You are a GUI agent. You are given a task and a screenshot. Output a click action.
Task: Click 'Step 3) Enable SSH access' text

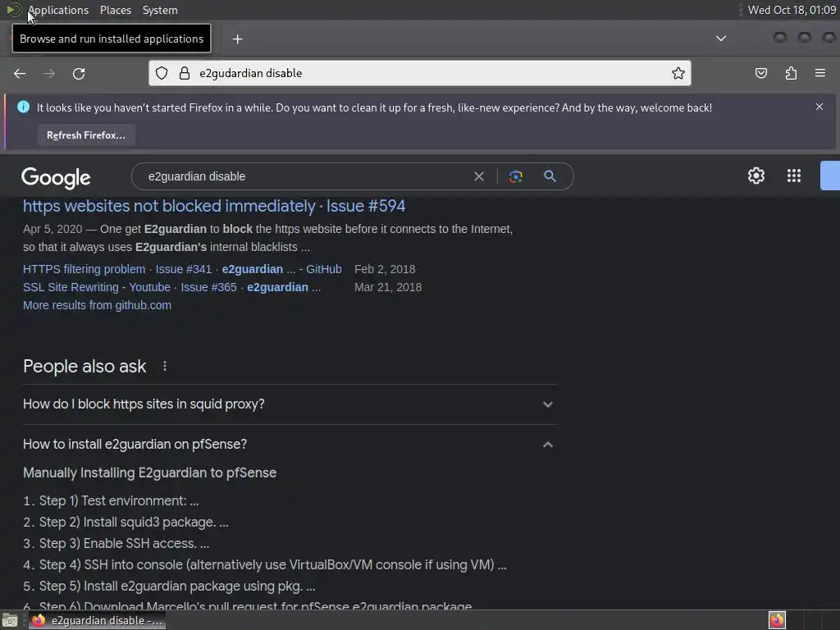point(124,544)
